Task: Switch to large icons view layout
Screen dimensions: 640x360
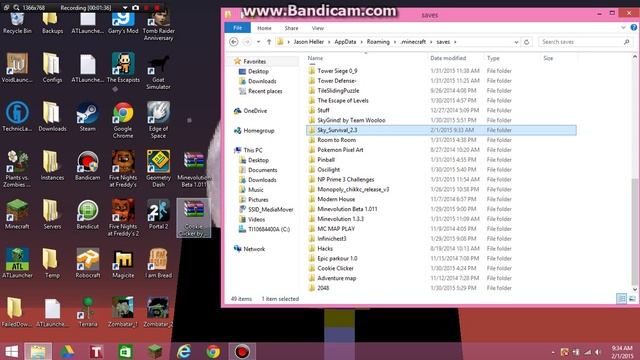Action: pos(632,299)
